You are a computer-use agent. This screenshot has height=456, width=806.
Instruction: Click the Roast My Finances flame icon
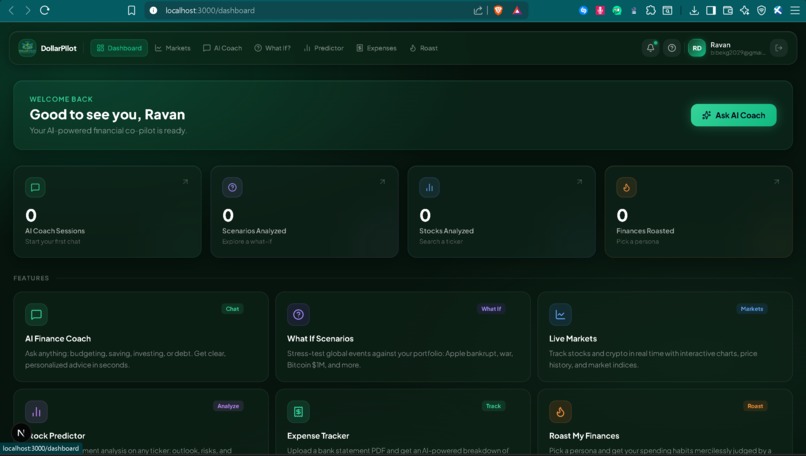click(x=560, y=412)
